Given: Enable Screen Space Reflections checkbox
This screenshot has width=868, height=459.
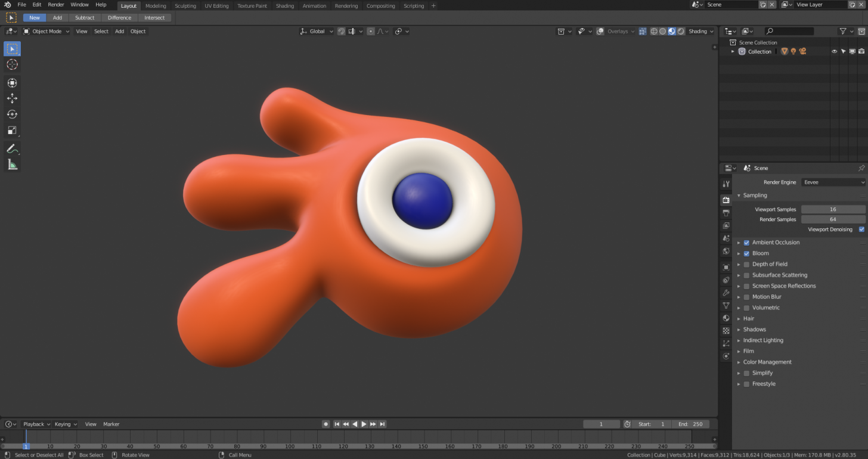Looking at the screenshot, I should (746, 286).
